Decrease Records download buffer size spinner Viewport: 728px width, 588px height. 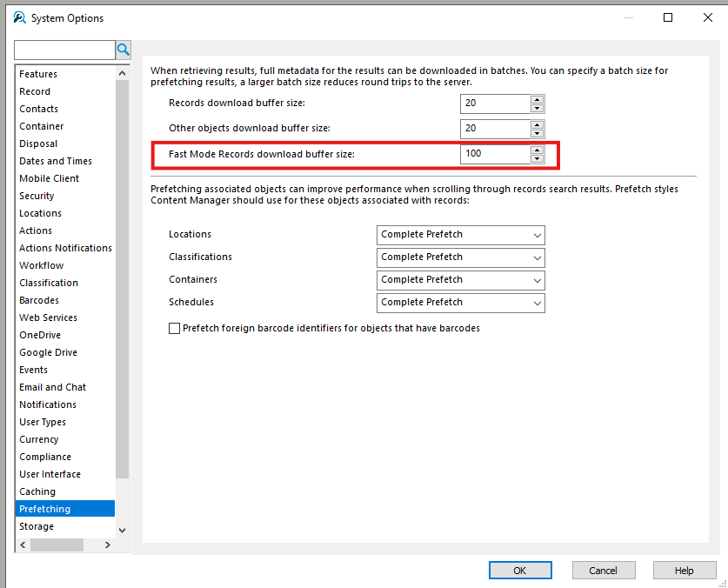coord(538,108)
